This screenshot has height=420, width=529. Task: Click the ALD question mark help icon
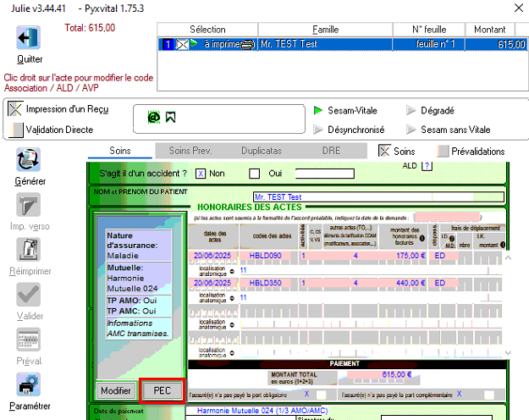point(427,166)
